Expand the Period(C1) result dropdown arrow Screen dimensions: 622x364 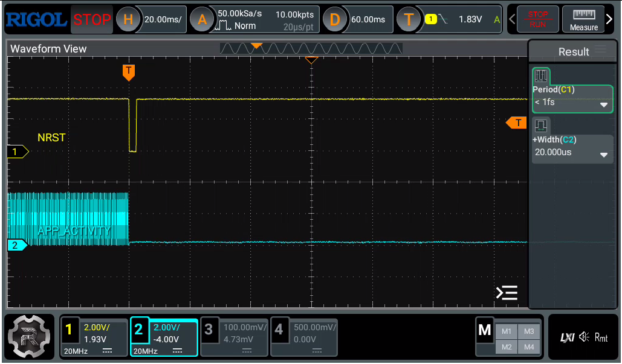604,105
